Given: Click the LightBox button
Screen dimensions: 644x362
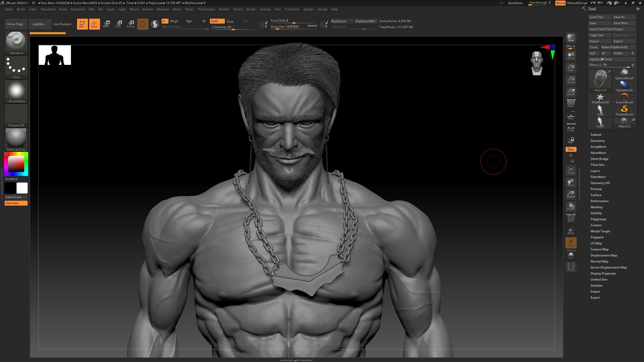Looking at the screenshot, I should (40, 24).
